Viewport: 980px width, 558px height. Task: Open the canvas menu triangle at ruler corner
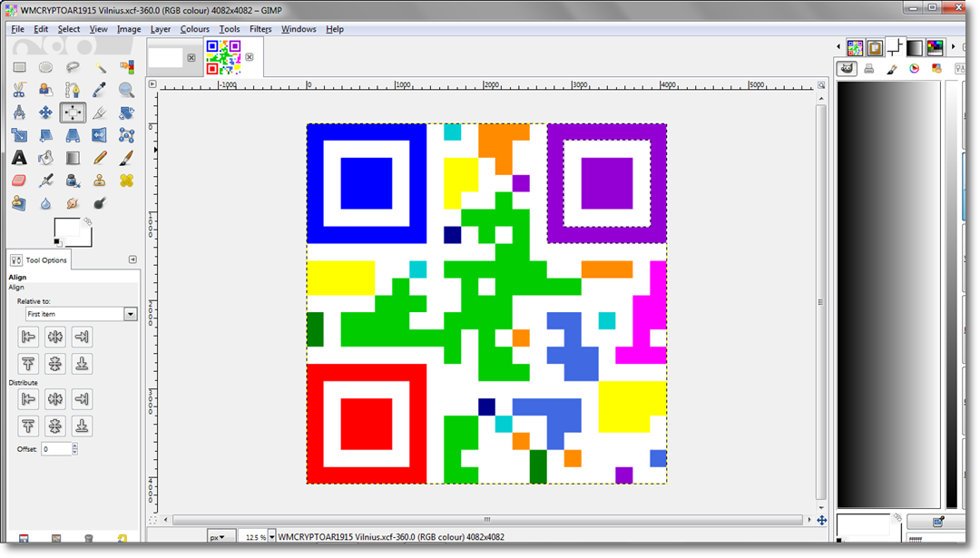point(152,83)
